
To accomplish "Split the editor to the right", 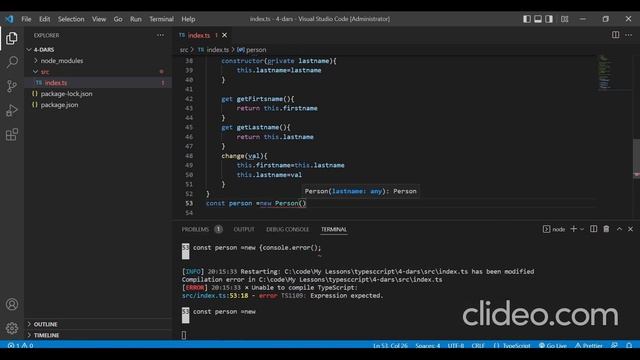I will point(616,35).
